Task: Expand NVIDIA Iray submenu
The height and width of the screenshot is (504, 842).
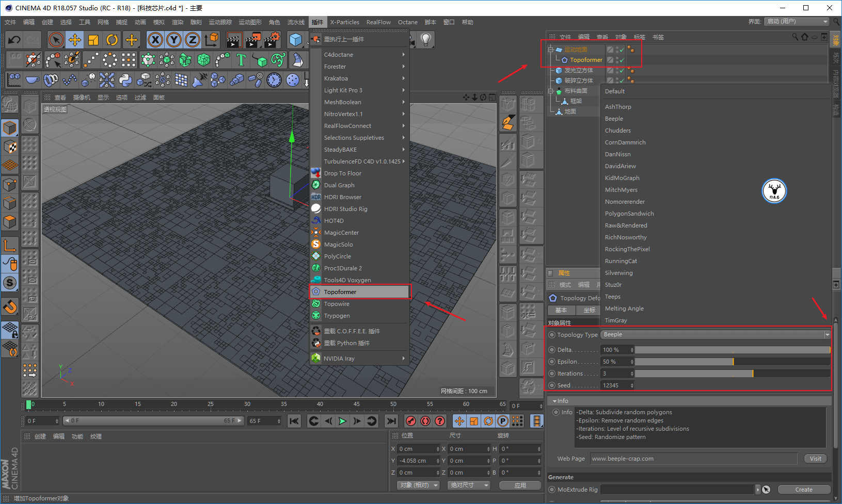Action: 359,359
